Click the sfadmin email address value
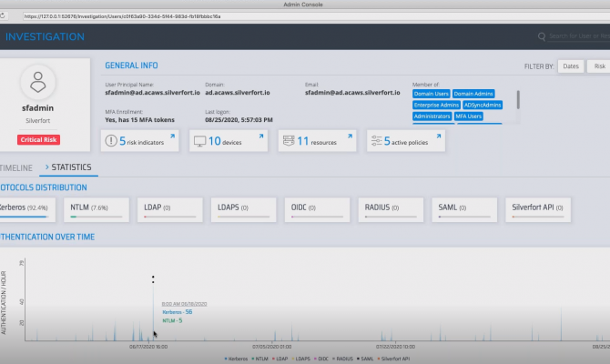Screen dimensions: 610x364 click(352, 93)
